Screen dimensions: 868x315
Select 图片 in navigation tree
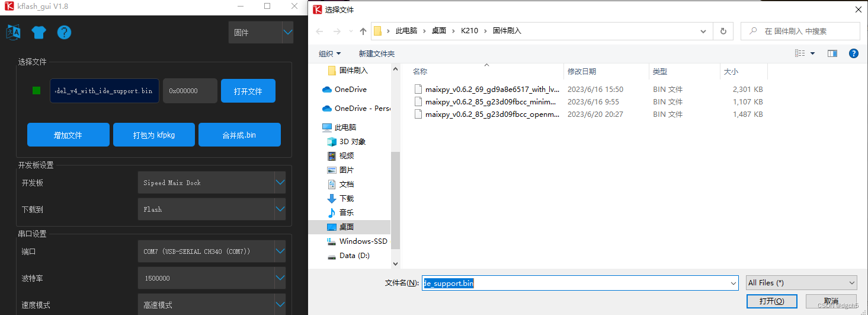(x=341, y=170)
